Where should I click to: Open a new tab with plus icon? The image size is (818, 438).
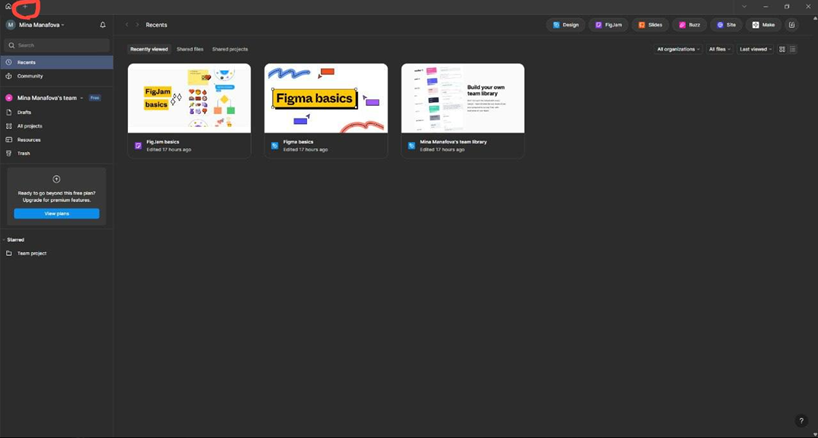[23, 7]
